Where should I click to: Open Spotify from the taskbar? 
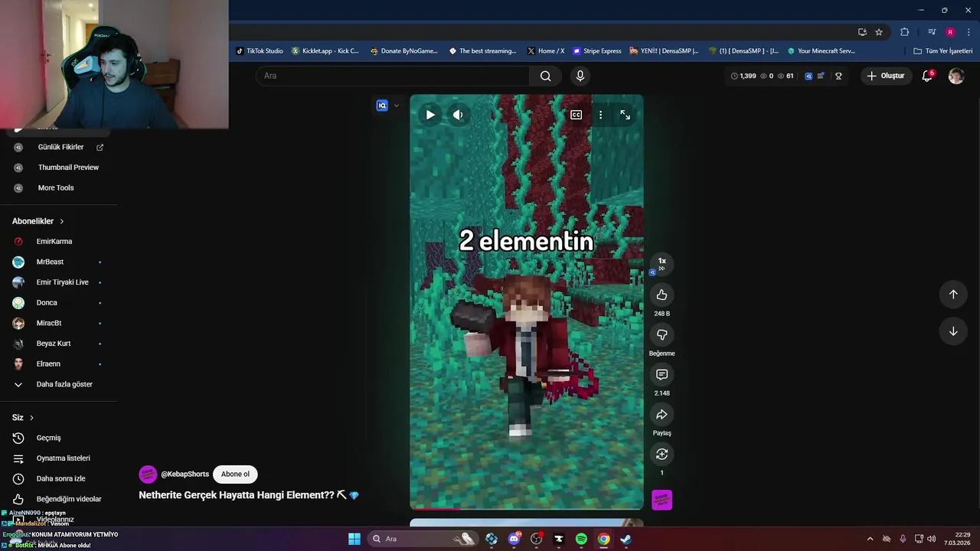(581, 539)
